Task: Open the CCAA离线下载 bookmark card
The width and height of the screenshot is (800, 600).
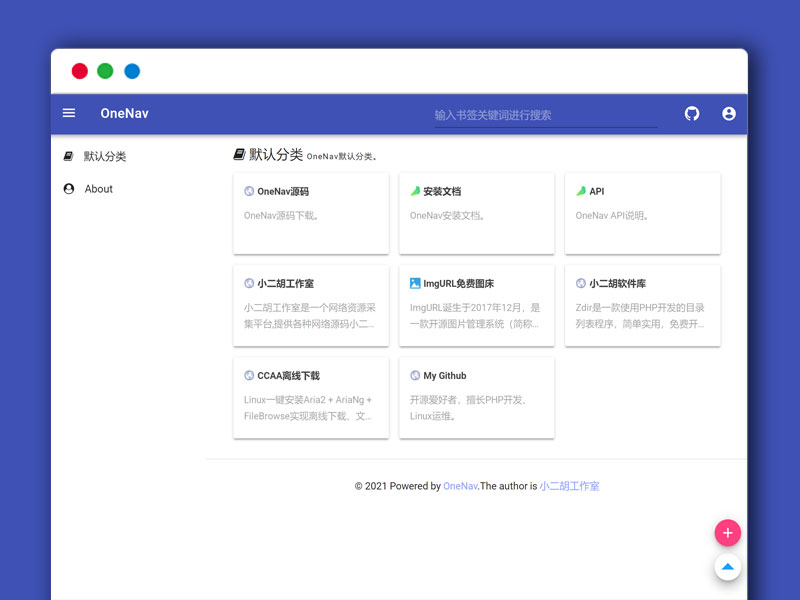Action: pyautogui.click(x=311, y=398)
